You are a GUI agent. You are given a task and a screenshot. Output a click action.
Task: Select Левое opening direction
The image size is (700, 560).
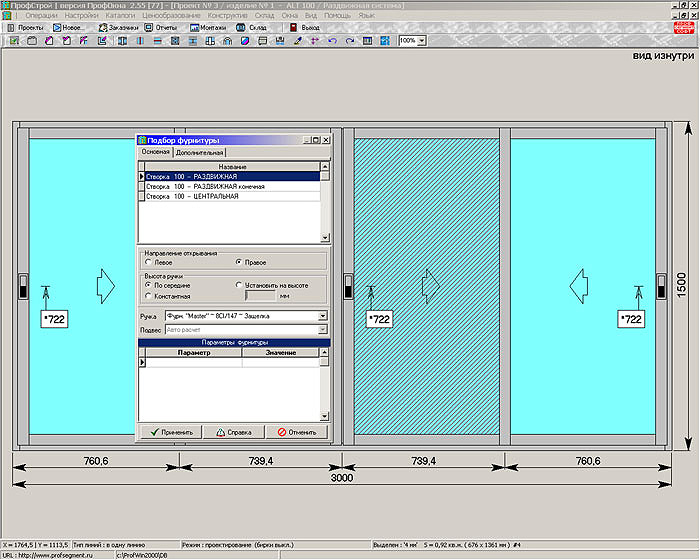coord(148,262)
